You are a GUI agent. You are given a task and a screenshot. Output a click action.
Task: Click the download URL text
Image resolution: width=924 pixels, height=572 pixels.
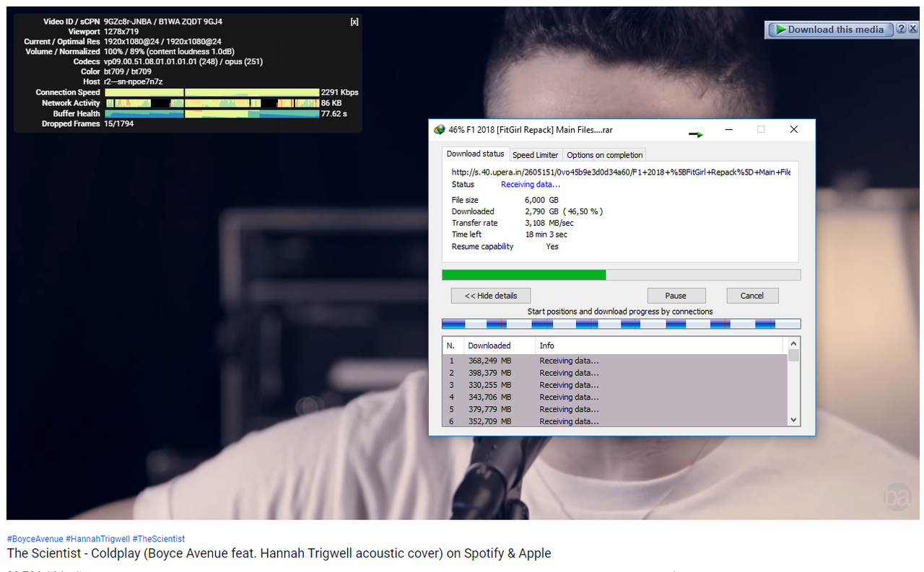point(621,172)
